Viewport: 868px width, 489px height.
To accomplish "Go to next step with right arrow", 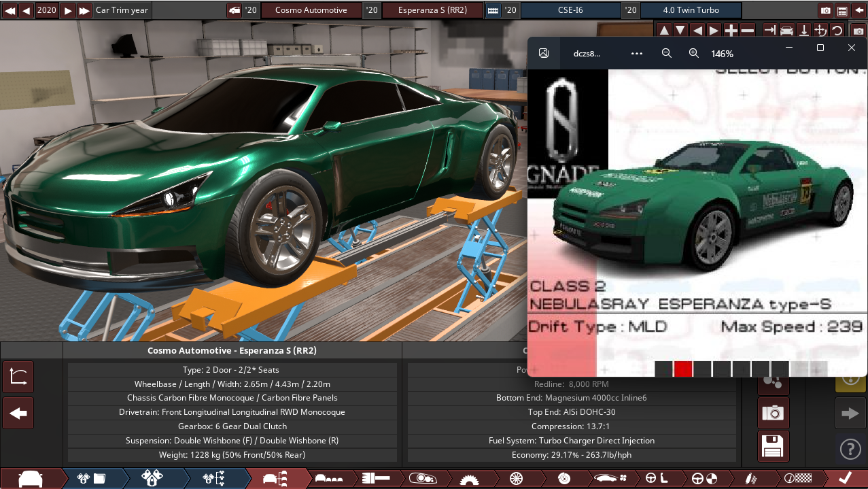I will pos(850,413).
